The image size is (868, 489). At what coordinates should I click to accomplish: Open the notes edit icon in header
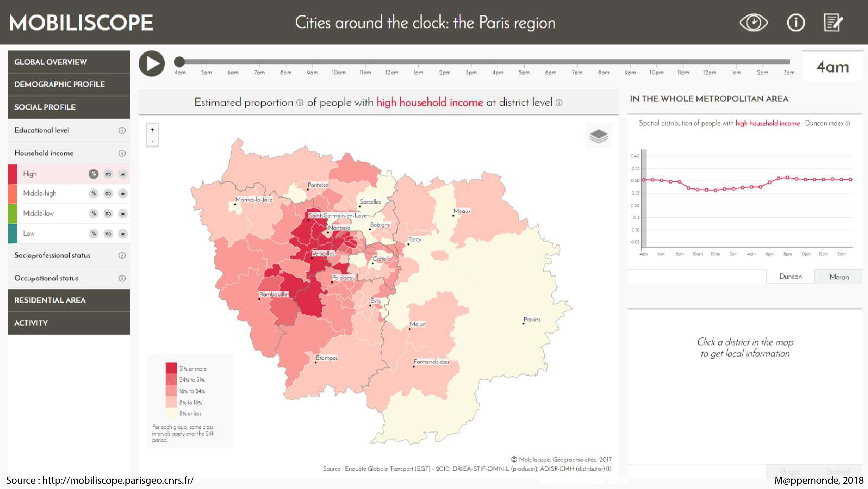[833, 23]
